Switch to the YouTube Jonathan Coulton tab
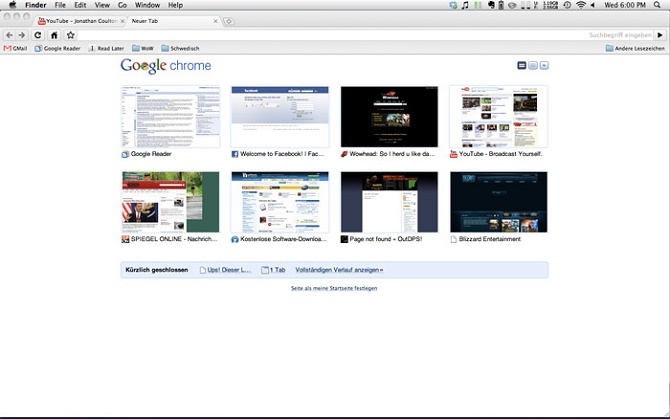Screen dimensions: 670x419 [x=75, y=20]
